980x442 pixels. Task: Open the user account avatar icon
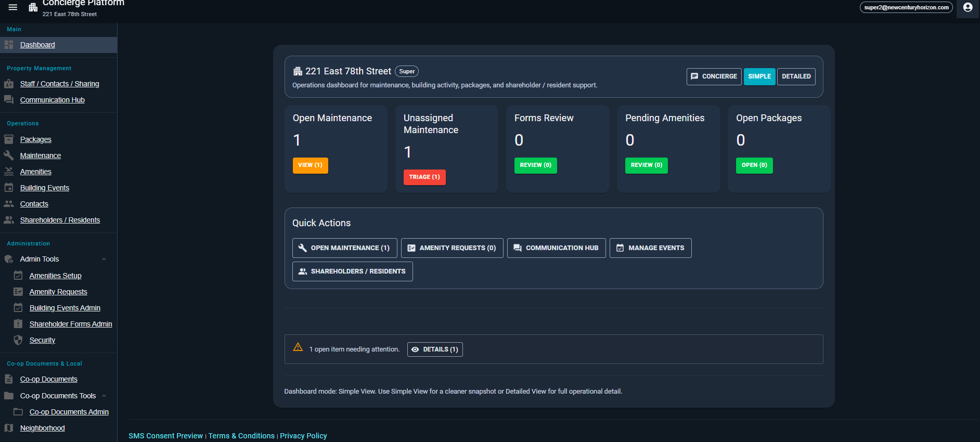(968, 7)
